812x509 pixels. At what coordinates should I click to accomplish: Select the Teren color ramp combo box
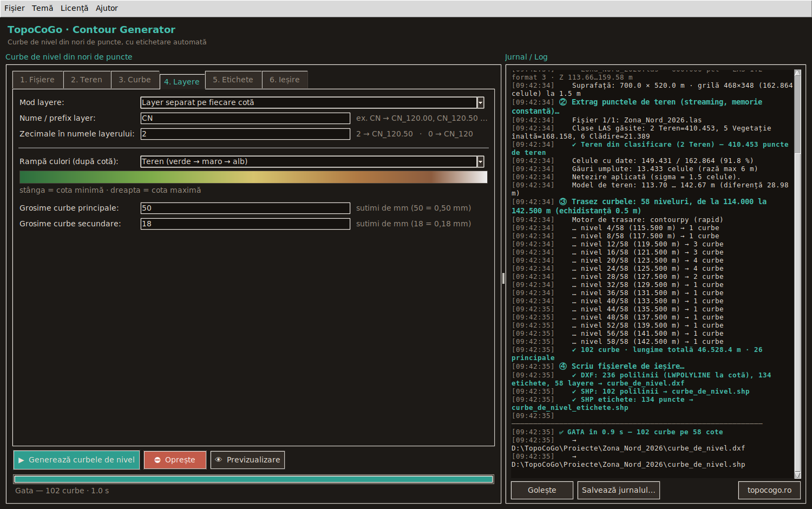(312, 161)
